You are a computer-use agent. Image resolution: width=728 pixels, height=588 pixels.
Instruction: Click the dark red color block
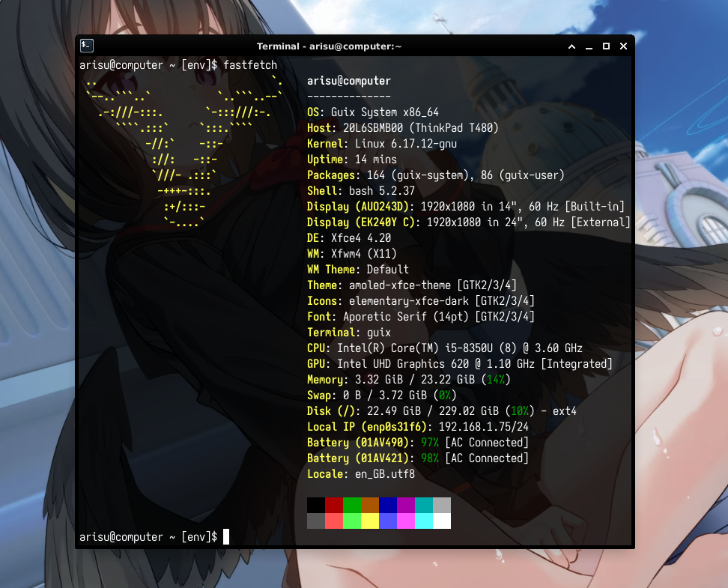click(334, 506)
